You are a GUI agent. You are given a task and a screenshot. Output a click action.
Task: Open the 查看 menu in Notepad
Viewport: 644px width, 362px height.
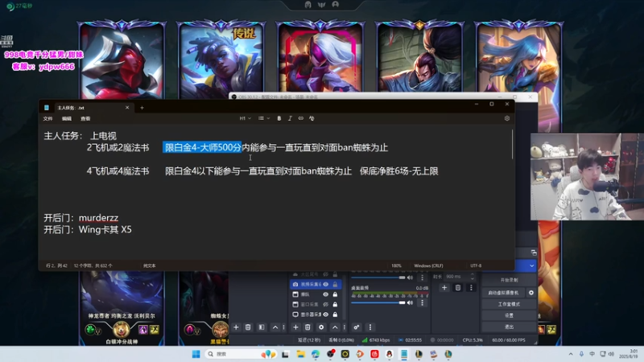[x=85, y=118]
